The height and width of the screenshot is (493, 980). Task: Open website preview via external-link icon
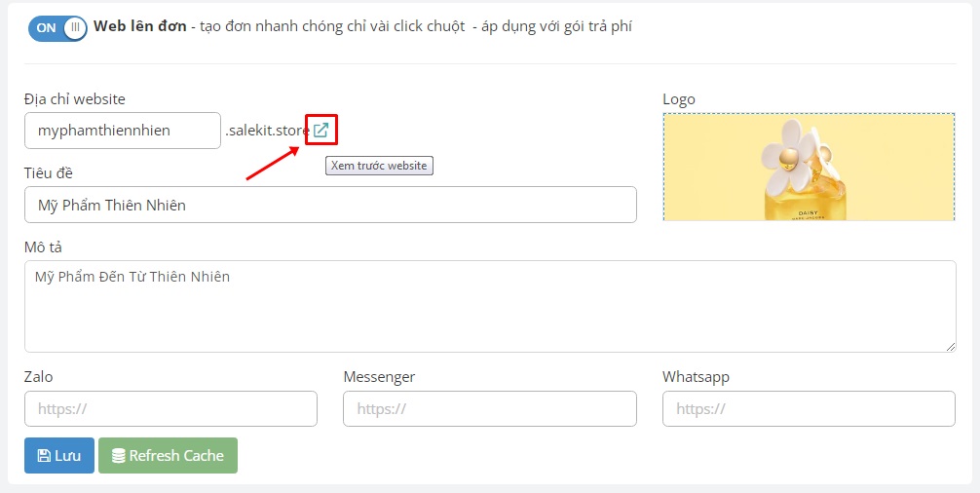[x=320, y=130]
